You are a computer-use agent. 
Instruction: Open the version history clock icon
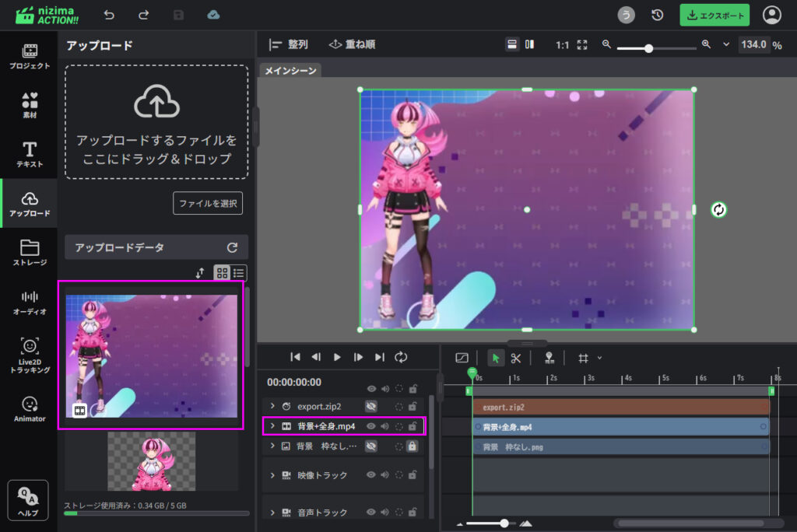tap(658, 15)
